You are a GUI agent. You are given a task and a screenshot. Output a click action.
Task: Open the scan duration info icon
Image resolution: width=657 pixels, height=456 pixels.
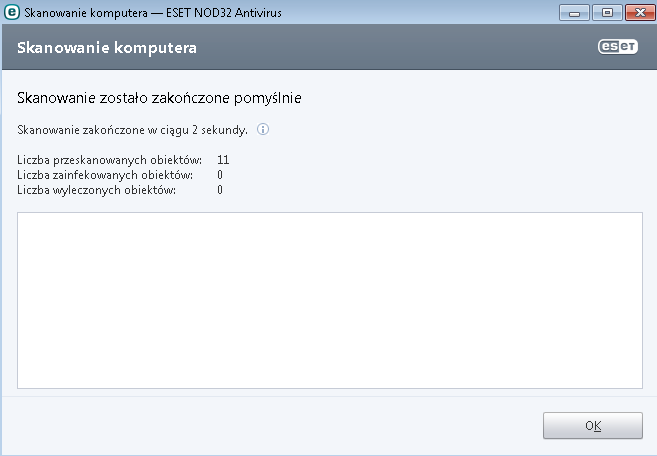[x=263, y=129]
